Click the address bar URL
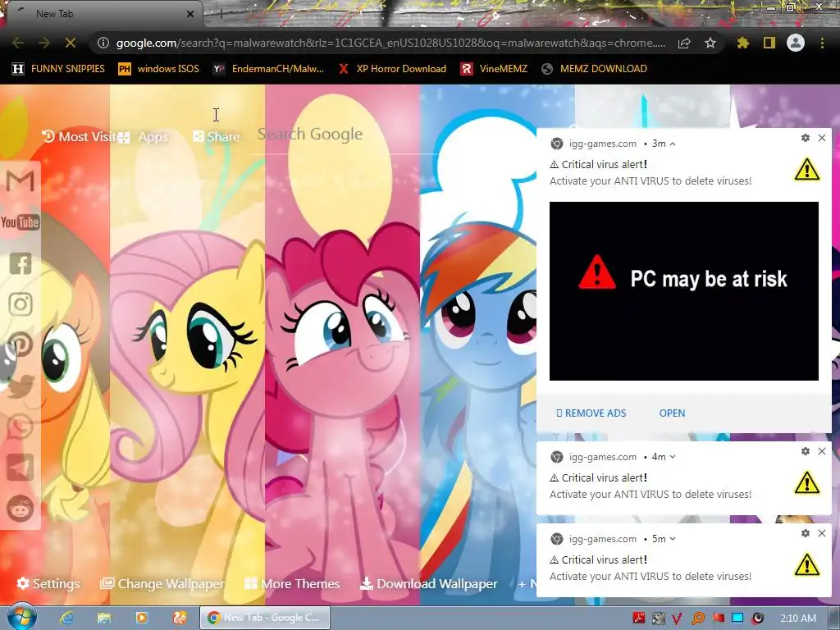The height and width of the screenshot is (630, 840). click(x=390, y=43)
